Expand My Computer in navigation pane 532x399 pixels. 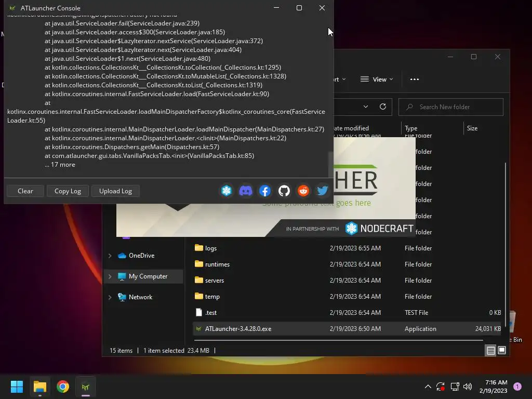(x=110, y=276)
